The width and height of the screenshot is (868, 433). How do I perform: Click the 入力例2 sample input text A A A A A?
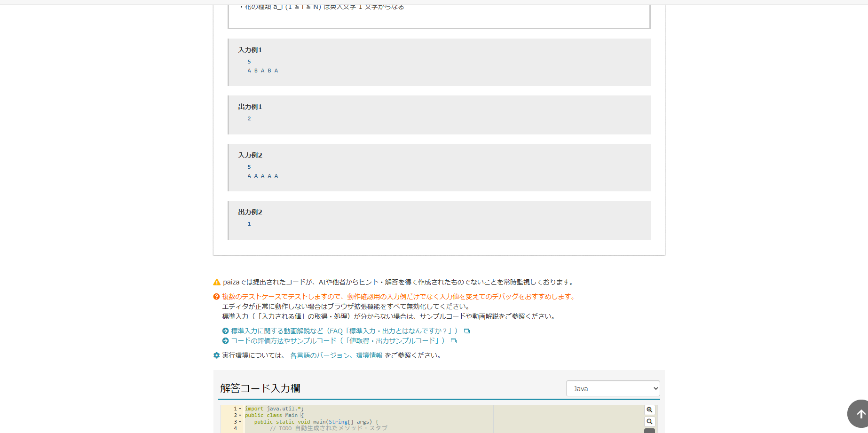click(263, 176)
